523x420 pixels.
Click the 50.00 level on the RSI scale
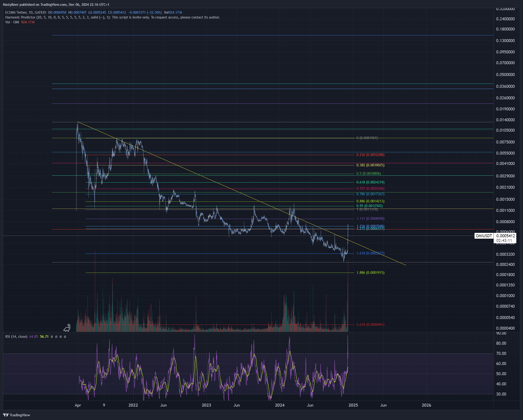(x=501, y=374)
